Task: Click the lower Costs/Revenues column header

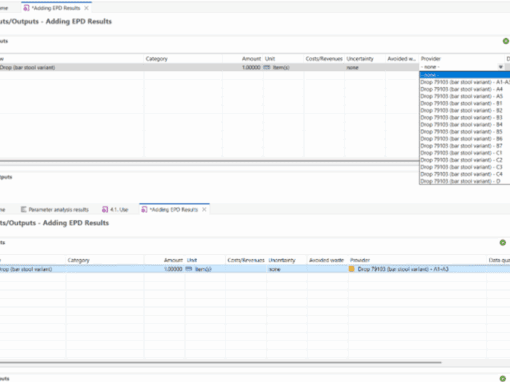Action: (x=246, y=260)
